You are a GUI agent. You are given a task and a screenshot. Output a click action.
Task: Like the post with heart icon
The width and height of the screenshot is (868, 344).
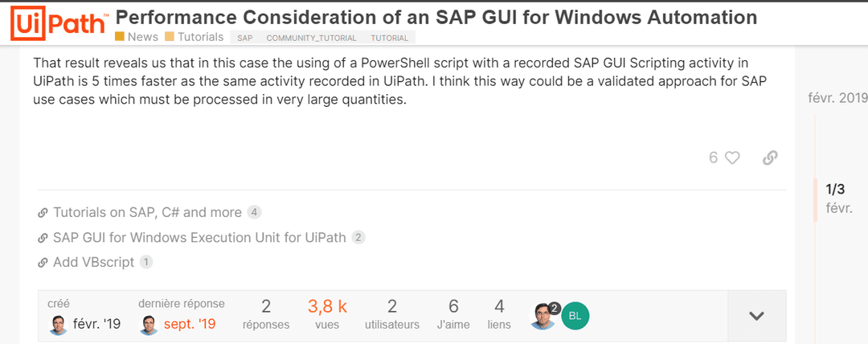pyautogui.click(x=732, y=158)
